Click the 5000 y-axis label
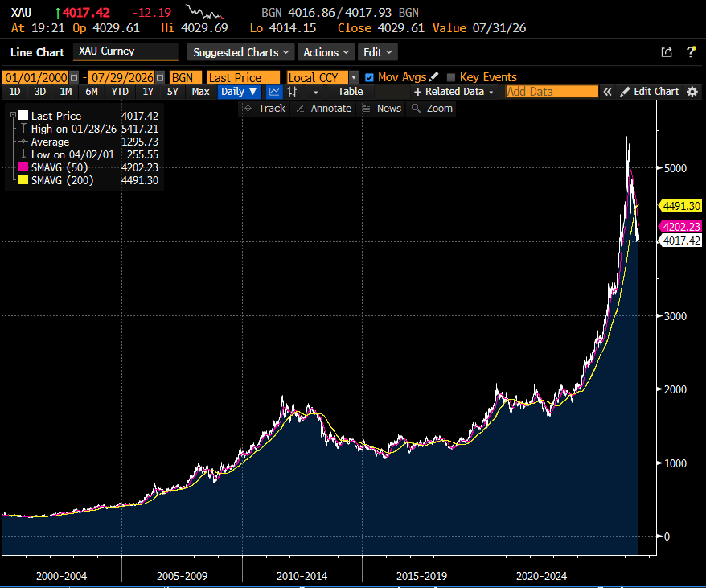Image resolution: width=706 pixels, height=588 pixels. (675, 168)
